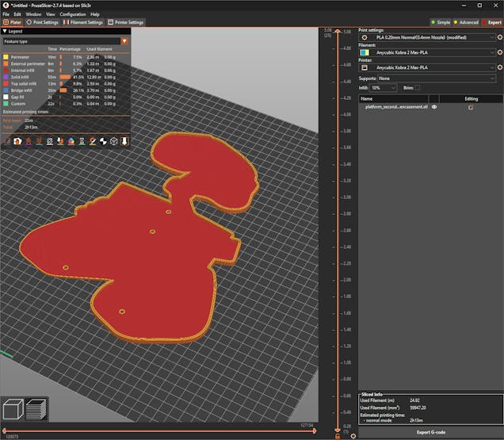The image size is (504, 440).
Task: Open the Configuration menu
Action: (72, 14)
